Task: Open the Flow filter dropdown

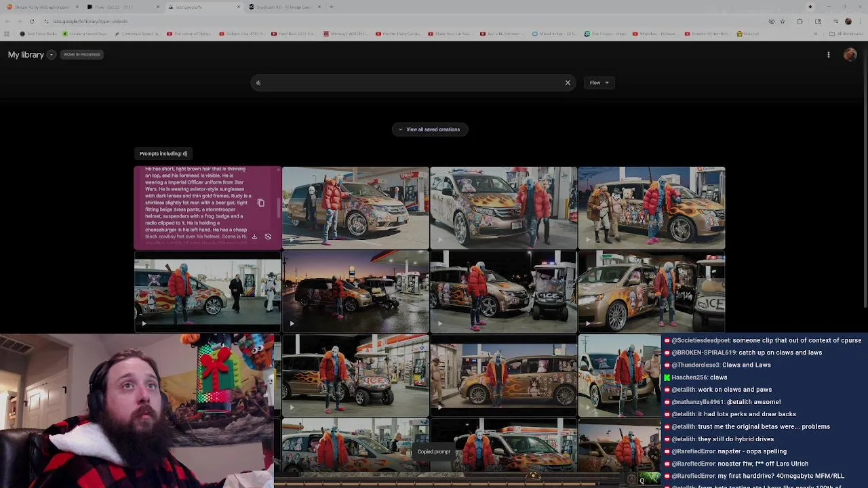Action: point(599,83)
